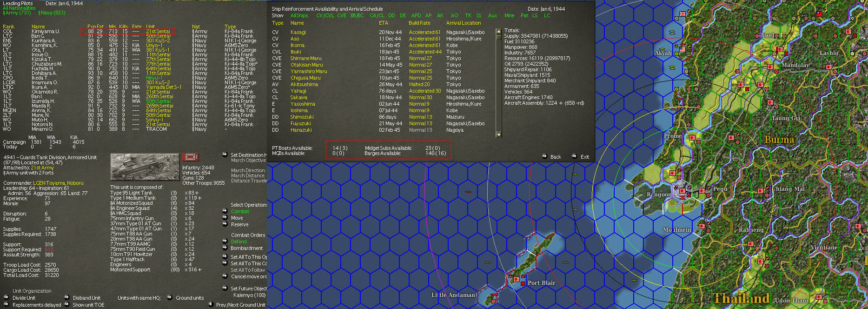Select the Move operation mode

pyautogui.click(x=237, y=218)
